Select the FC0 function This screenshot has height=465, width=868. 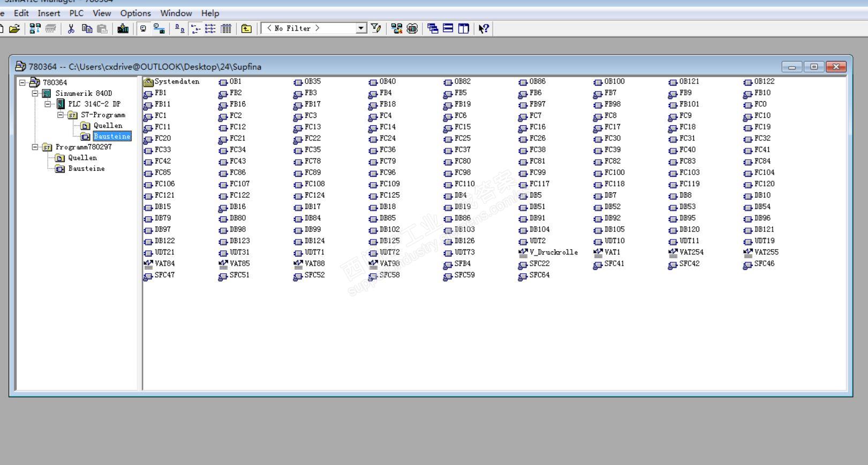[x=755, y=104]
